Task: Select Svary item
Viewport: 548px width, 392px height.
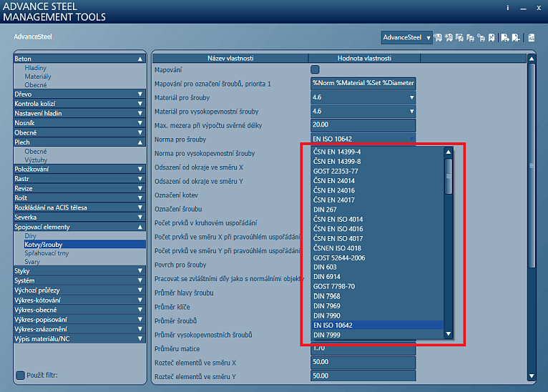Action: point(32,262)
